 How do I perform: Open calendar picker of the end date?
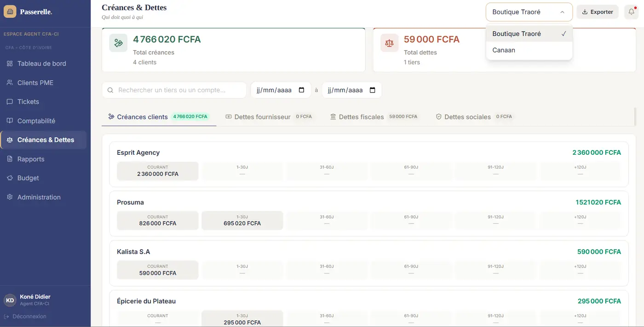tap(373, 90)
